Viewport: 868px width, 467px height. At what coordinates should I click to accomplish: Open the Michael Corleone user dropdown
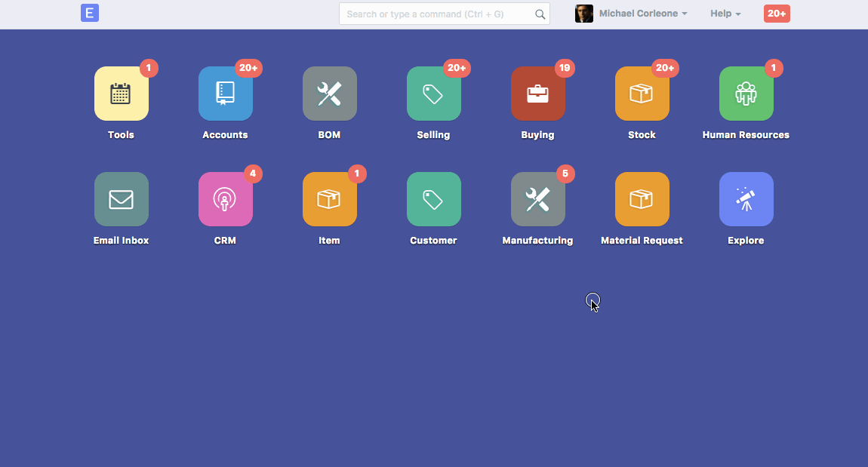(x=643, y=14)
